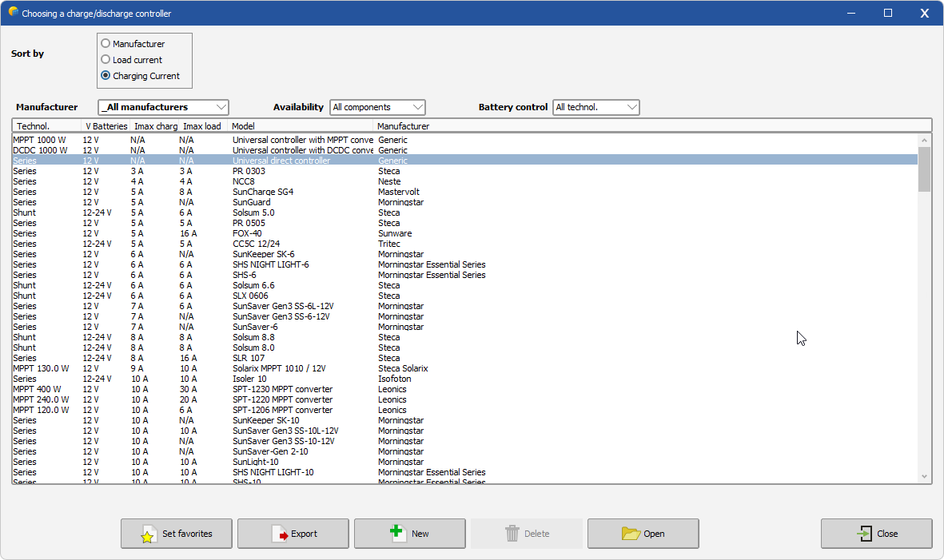This screenshot has height=560, width=944.
Task: Select the SunKeeper SK-6 row
Action: tap(464, 254)
